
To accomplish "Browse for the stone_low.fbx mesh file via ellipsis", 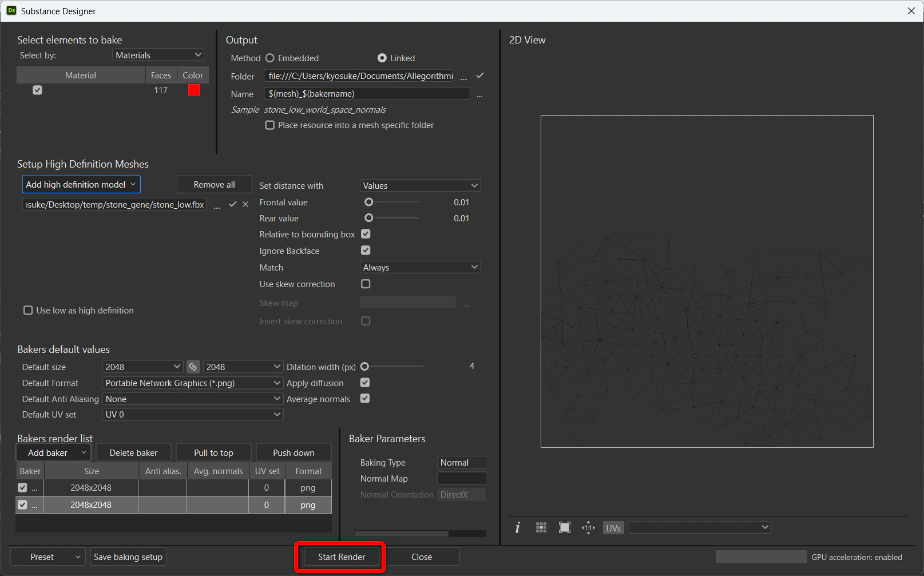I will point(217,205).
